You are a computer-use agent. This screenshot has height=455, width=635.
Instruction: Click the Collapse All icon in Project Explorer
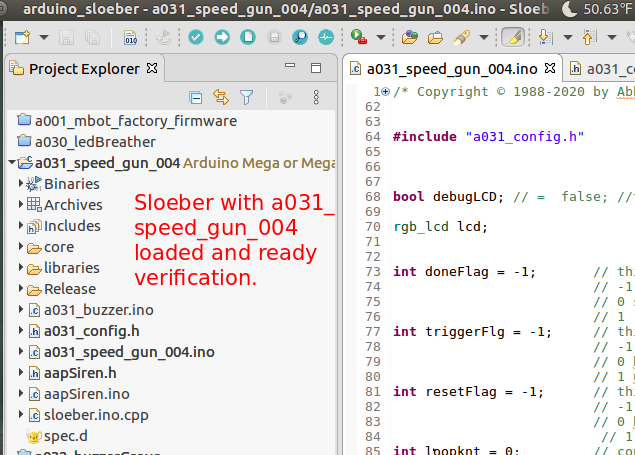point(196,98)
